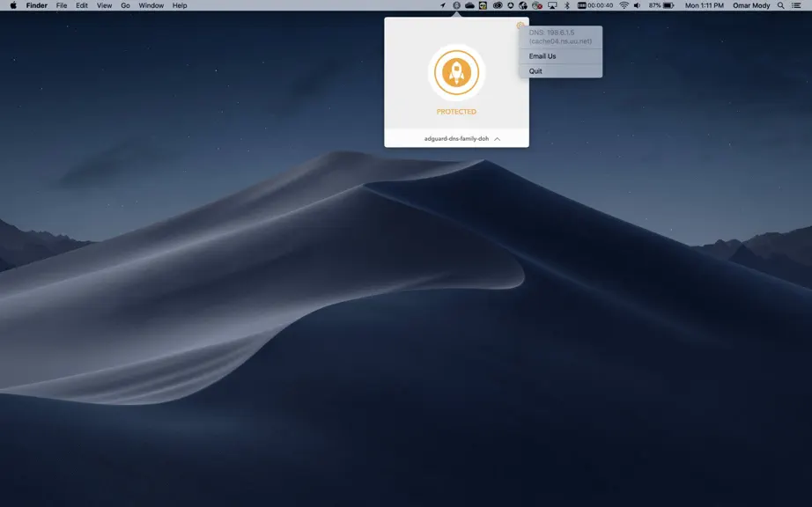812x507 pixels.
Task: Click the Spotlight search magnifier icon
Action: (x=780, y=5)
